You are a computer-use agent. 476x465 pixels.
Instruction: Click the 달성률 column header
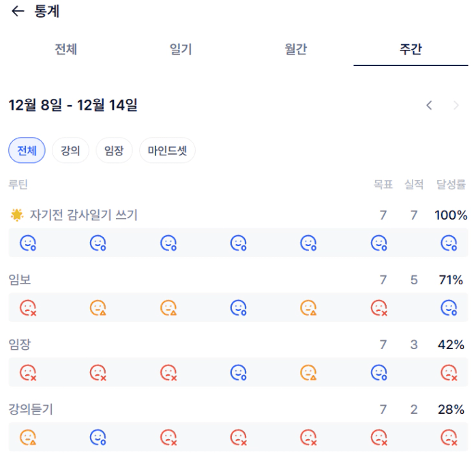[x=451, y=184]
